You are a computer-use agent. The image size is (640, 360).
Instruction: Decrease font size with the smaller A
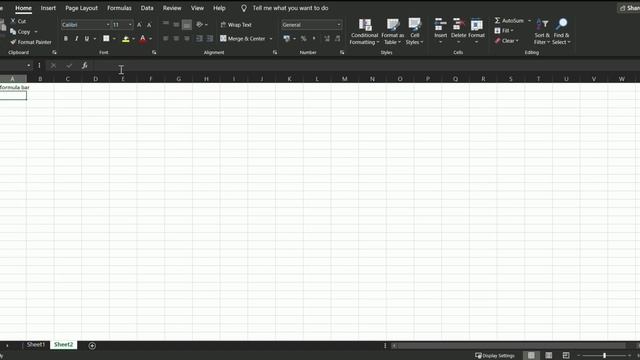(149, 25)
